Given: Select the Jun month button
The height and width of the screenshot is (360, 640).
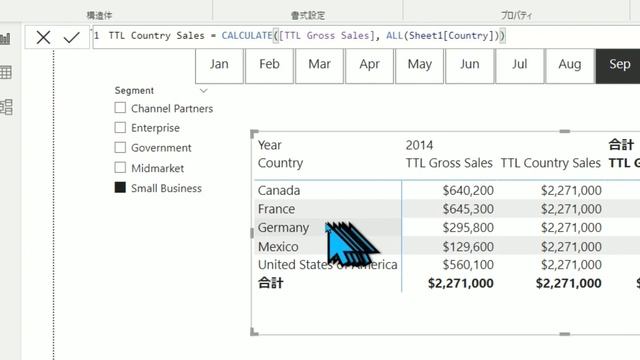Looking at the screenshot, I should coord(470,66).
